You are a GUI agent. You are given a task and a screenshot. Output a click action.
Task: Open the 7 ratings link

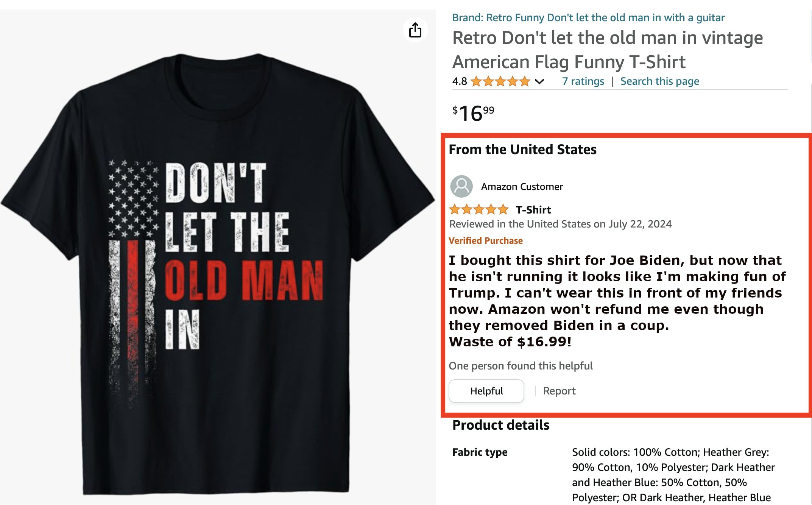583,81
